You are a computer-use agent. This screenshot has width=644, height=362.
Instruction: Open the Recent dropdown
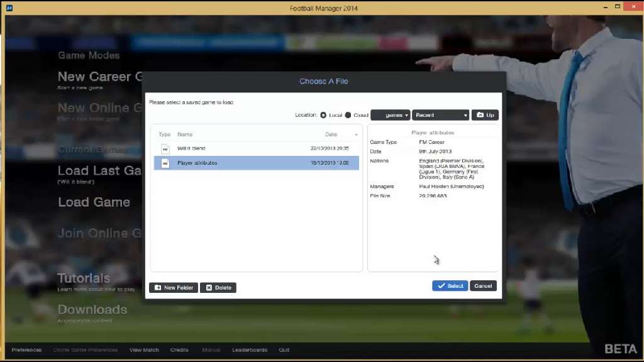point(440,116)
